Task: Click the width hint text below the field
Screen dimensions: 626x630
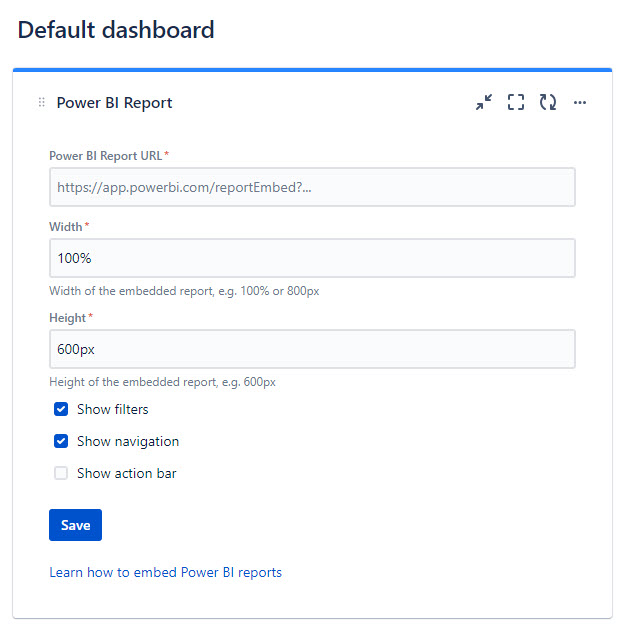Action: tap(184, 291)
